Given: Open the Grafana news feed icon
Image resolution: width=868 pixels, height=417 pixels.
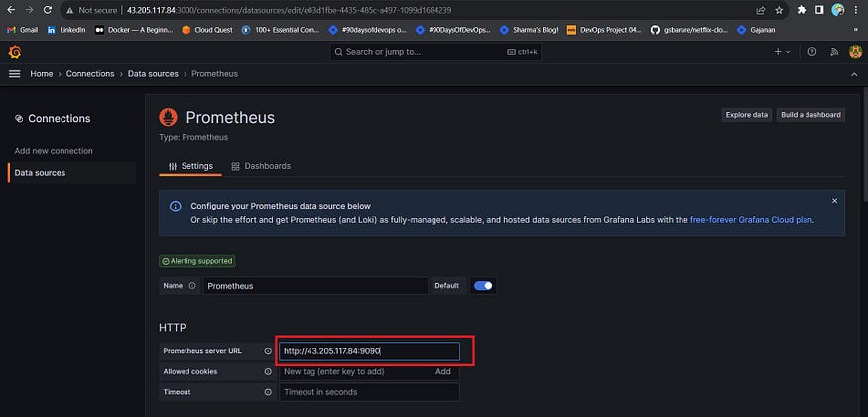Looking at the screenshot, I should point(835,52).
